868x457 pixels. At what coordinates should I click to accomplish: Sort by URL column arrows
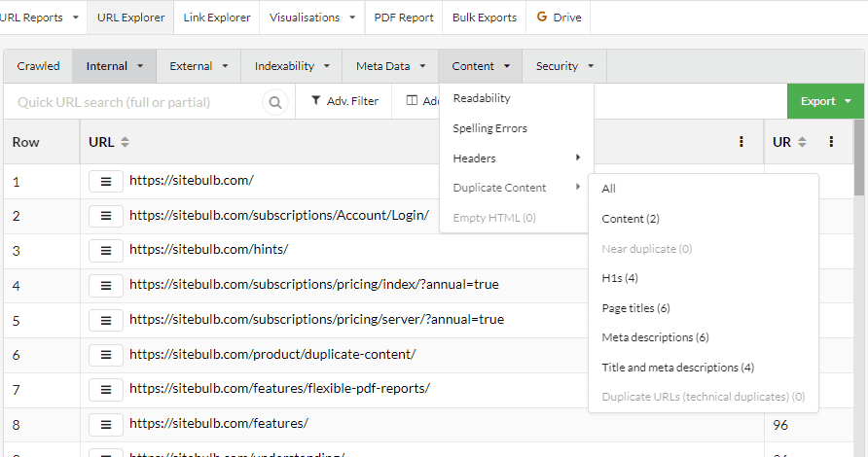pyautogui.click(x=126, y=142)
